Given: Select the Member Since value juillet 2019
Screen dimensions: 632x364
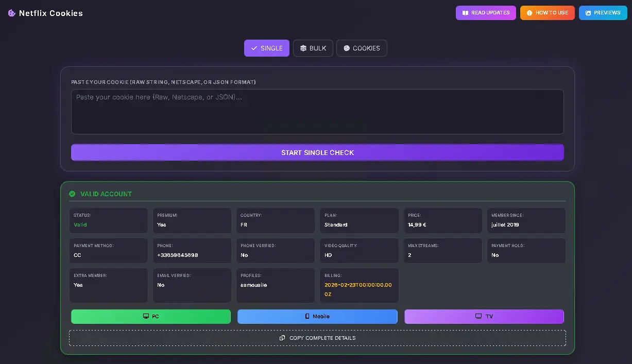Looking at the screenshot, I should click(x=505, y=225).
